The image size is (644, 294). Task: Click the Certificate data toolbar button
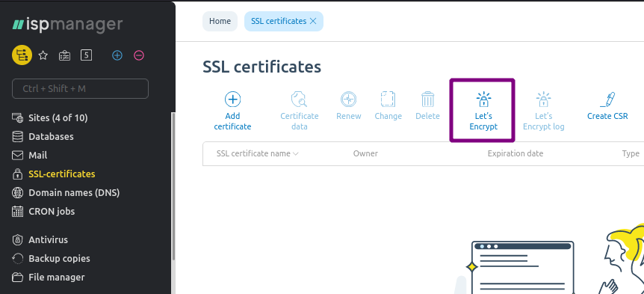pyautogui.click(x=300, y=111)
